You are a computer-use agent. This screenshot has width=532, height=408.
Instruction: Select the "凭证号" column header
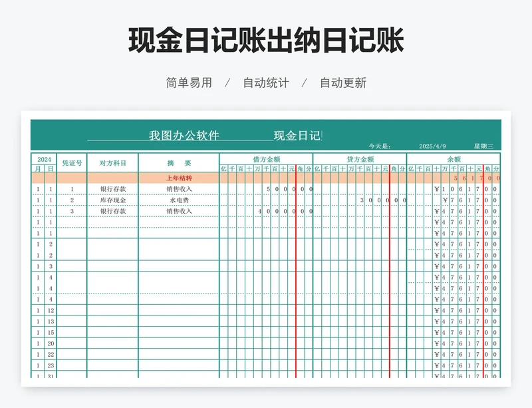72,163
